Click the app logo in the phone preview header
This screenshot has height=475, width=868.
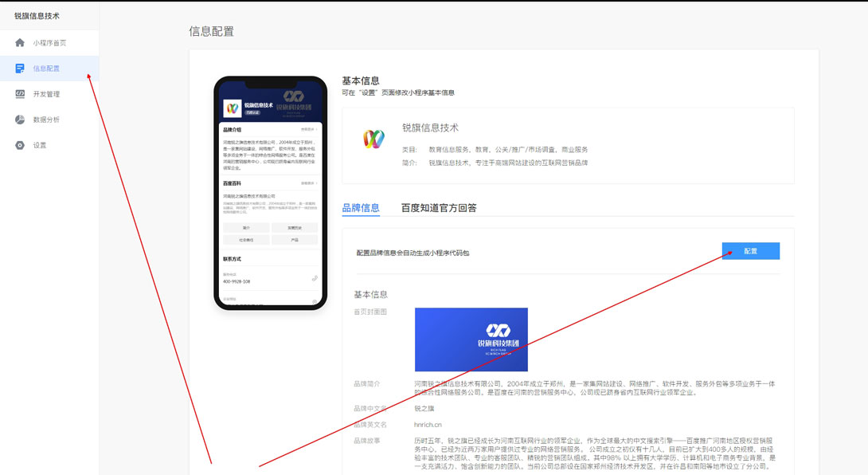[232, 108]
